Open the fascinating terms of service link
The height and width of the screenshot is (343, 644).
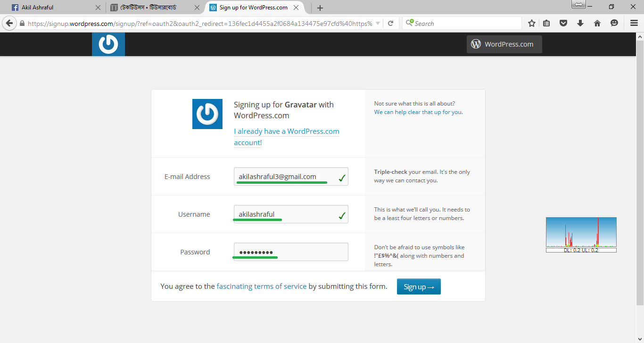pyautogui.click(x=262, y=286)
